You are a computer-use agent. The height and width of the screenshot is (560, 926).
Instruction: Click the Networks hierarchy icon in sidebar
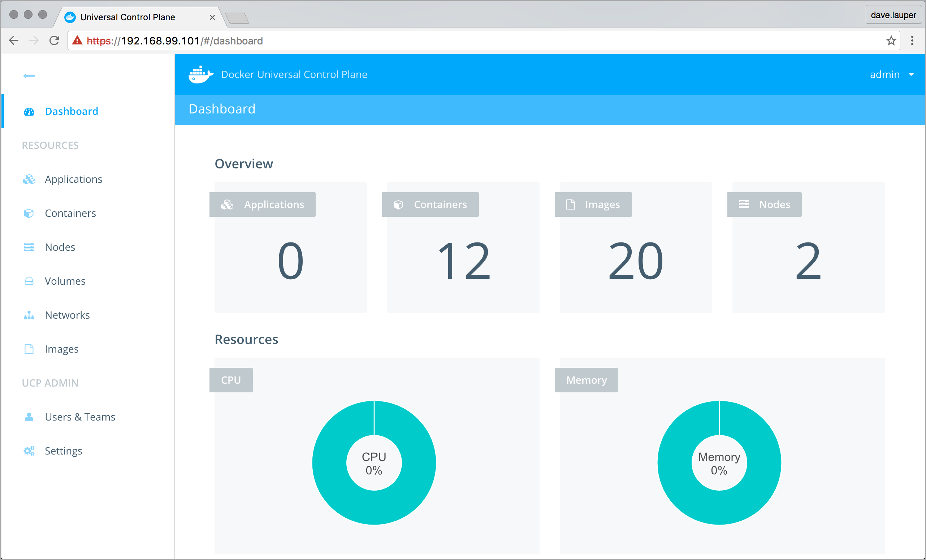(x=29, y=315)
